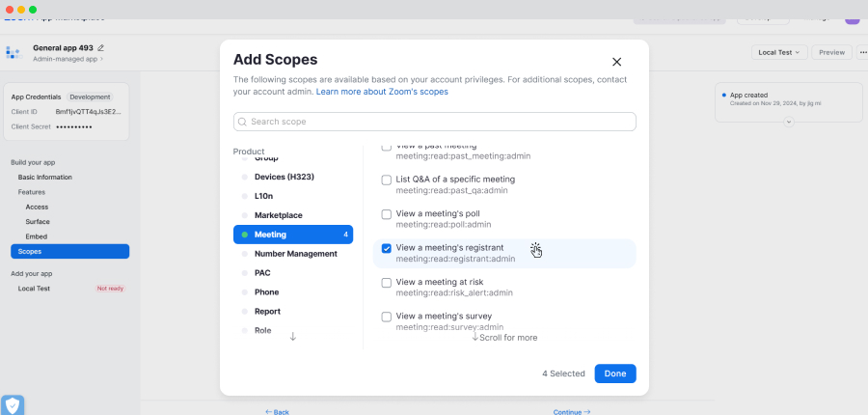868x415 pixels.
Task: Click the Back link
Action: (x=277, y=412)
